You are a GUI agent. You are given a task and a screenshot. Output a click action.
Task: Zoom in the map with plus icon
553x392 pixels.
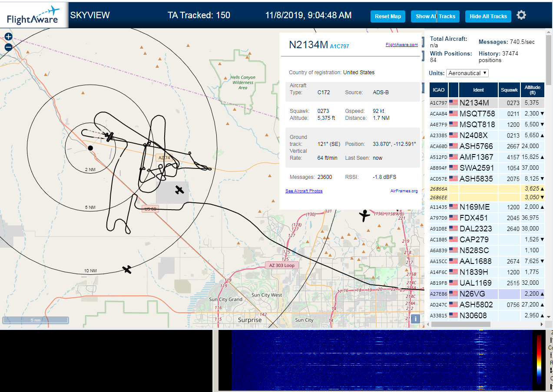(x=8, y=37)
